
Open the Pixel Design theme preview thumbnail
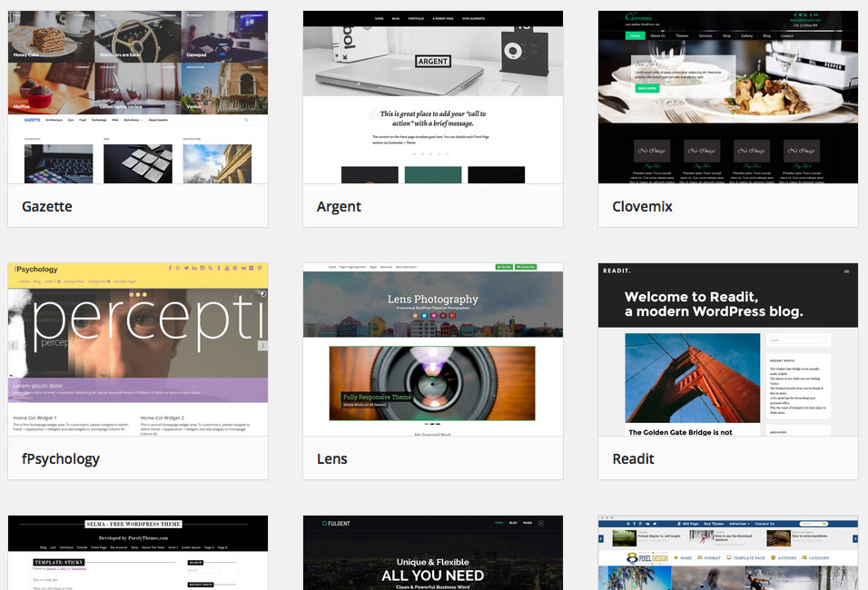pyautogui.click(x=728, y=553)
